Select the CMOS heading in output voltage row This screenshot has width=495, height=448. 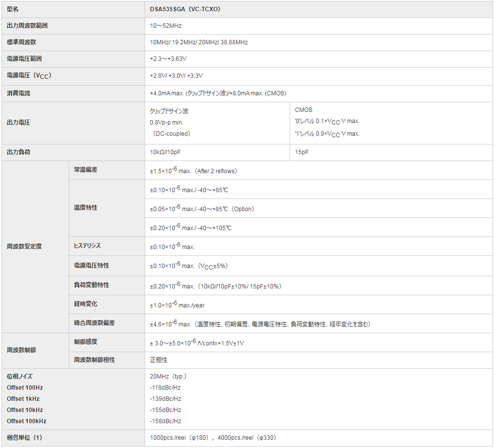click(x=304, y=110)
